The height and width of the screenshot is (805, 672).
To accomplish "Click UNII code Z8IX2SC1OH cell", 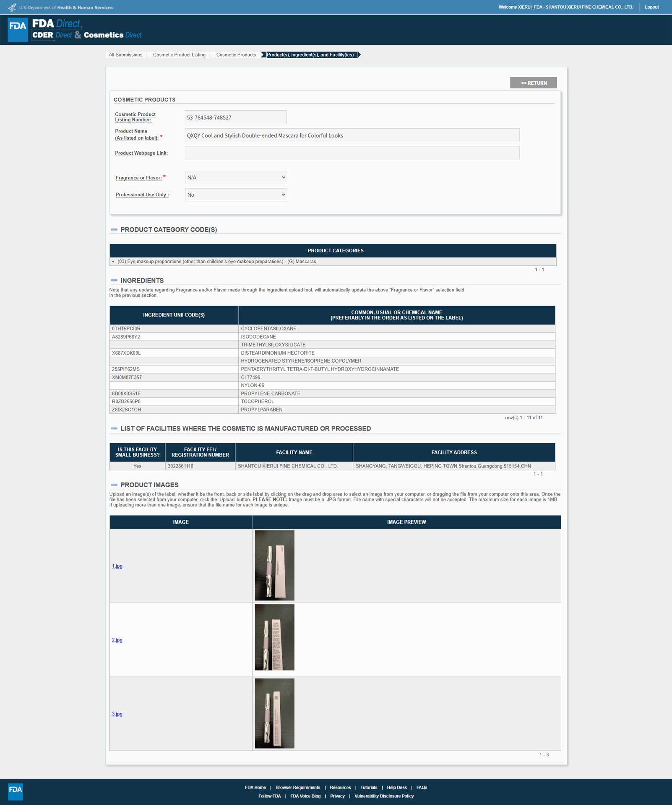I will click(x=174, y=410).
